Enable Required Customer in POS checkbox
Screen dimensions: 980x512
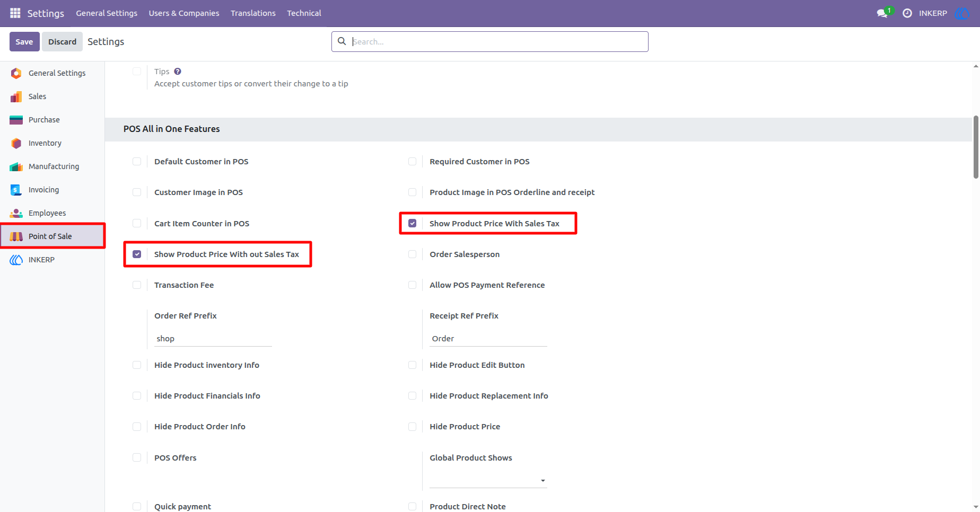[x=412, y=162]
